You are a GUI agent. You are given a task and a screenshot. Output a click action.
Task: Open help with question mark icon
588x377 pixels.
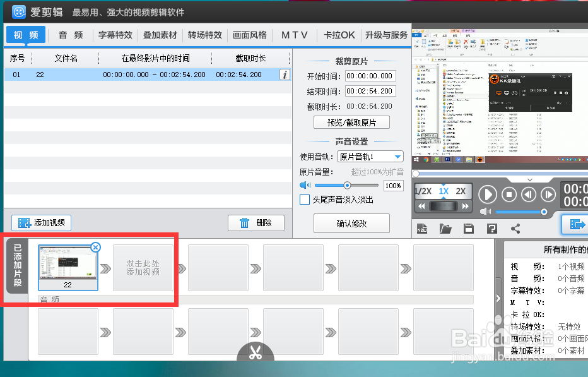click(x=492, y=229)
